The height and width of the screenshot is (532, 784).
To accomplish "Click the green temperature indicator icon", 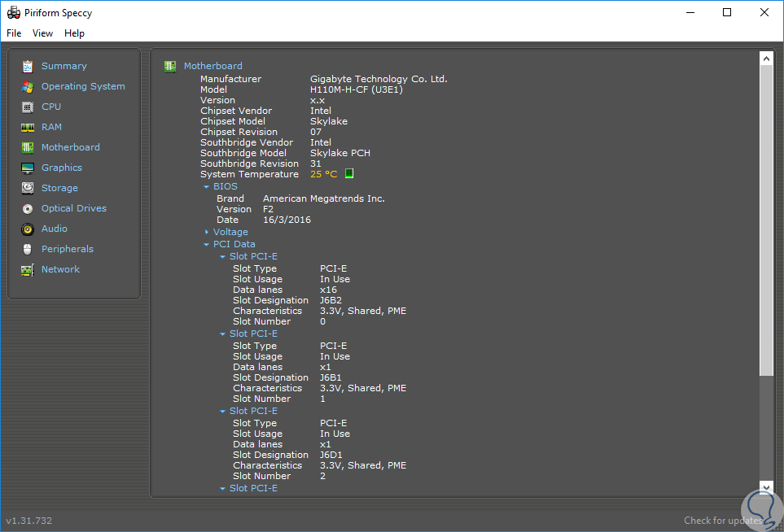I will point(349,173).
